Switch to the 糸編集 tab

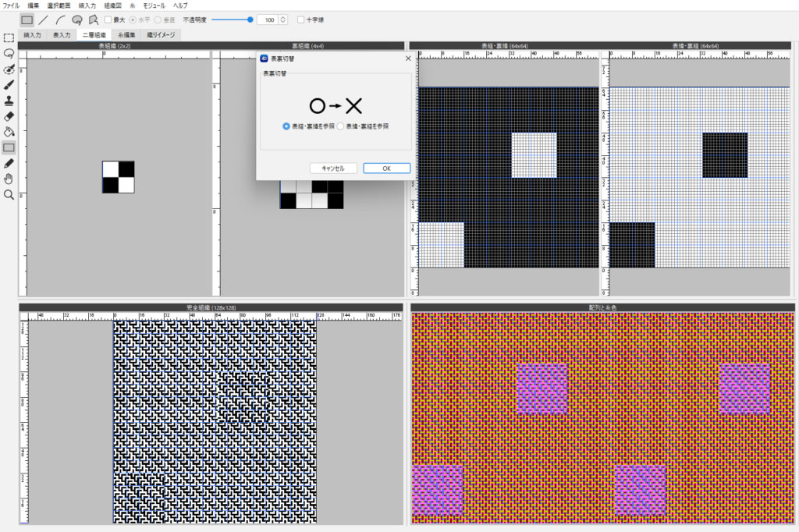click(126, 35)
